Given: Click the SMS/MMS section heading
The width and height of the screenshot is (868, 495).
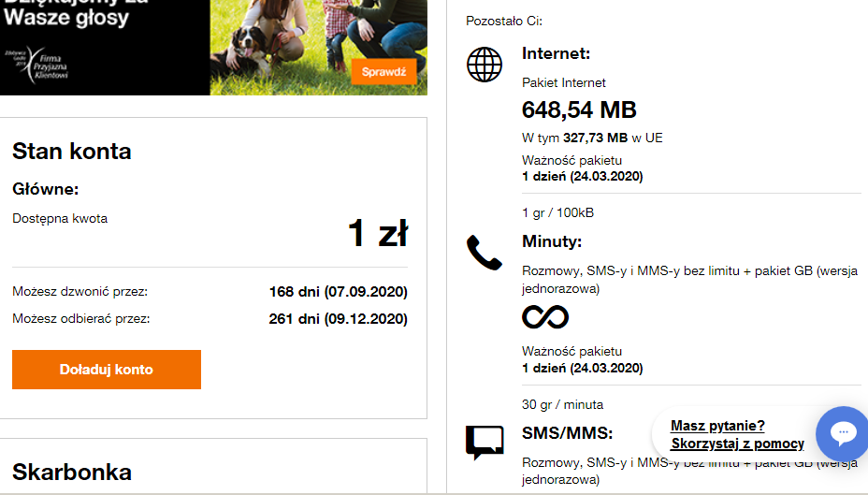Looking at the screenshot, I should click(x=567, y=432).
